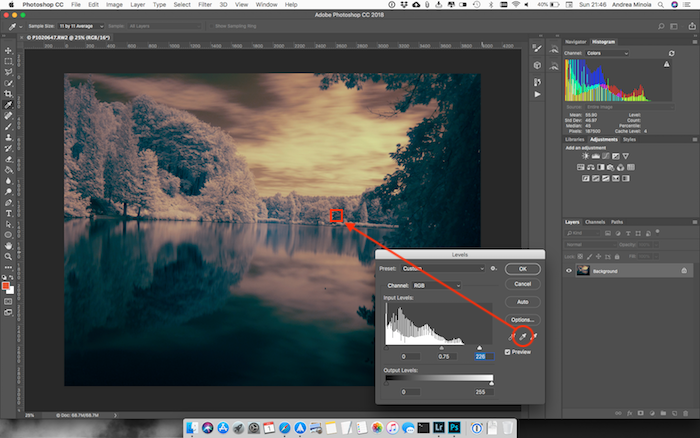Select the Horizontal Type tool

[8, 213]
